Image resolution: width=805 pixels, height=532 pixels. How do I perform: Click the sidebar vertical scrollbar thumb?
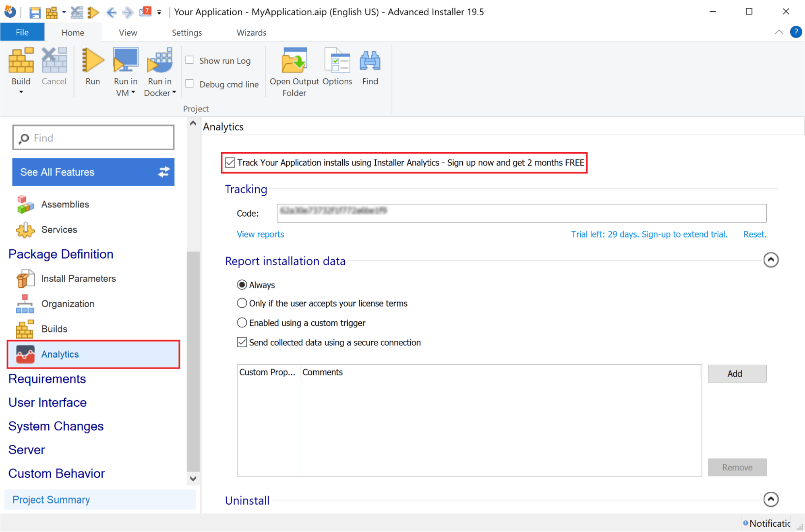click(193, 362)
